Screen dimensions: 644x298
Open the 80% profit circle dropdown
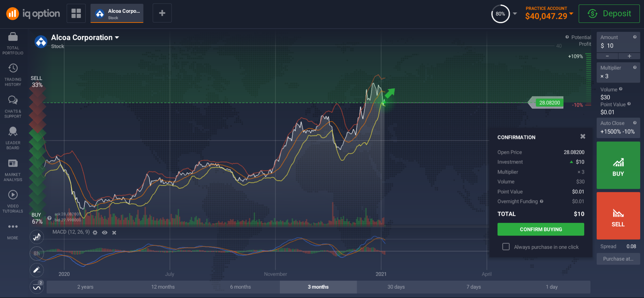coord(515,14)
